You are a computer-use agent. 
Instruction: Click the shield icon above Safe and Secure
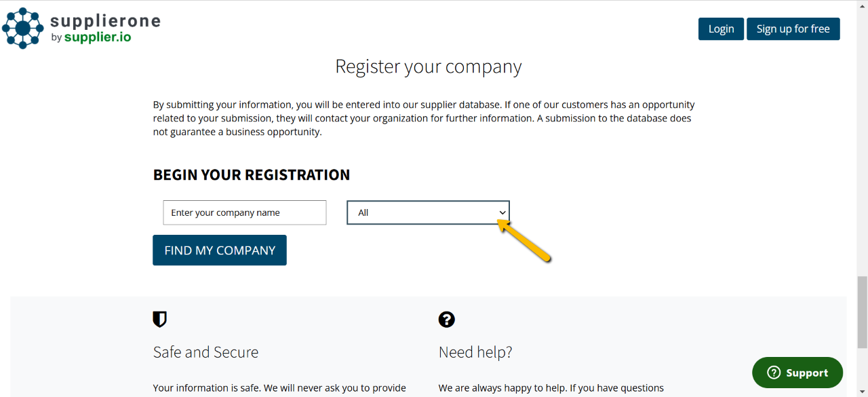pos(160,319)
